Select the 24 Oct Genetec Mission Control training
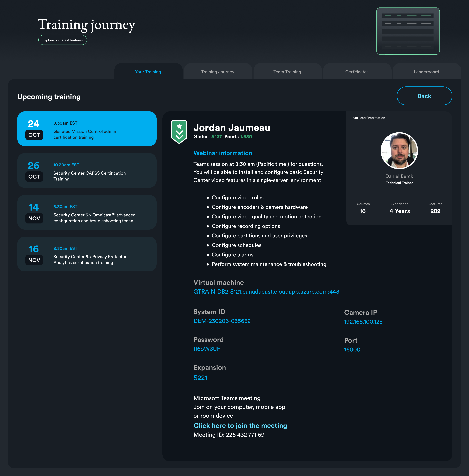This screenshot has width=469, height=476. coord(87,129)
